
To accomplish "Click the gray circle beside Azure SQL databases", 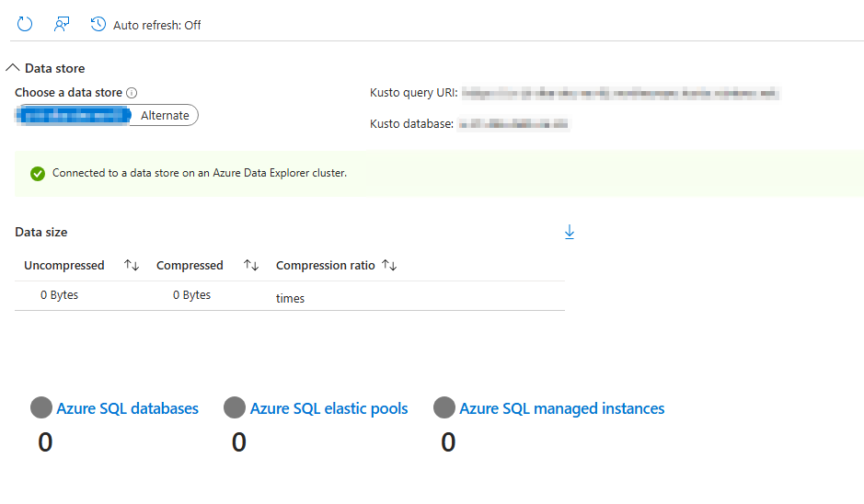I will (x=41, y=407).
